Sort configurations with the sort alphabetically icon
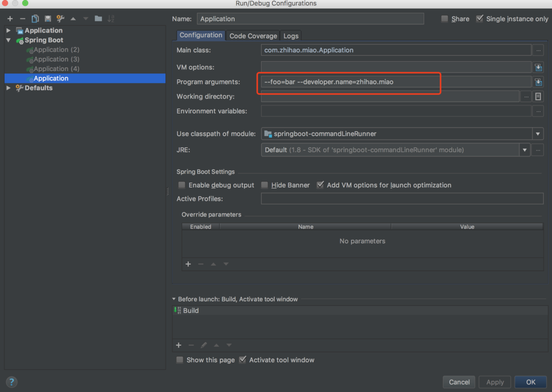This screenshot has width=552, height=392. pyautogui.click(x=110, y=18)
